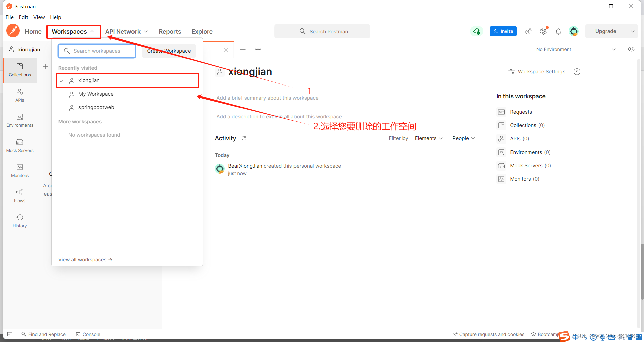Click Add a brief summary field

[x=267, y=98]
